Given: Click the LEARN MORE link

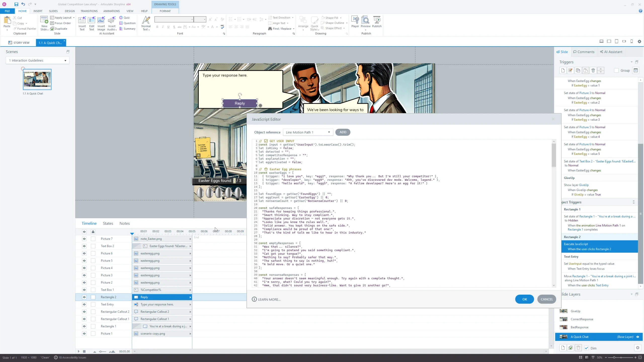Looking at the screenshot, I should pos(269,299).
